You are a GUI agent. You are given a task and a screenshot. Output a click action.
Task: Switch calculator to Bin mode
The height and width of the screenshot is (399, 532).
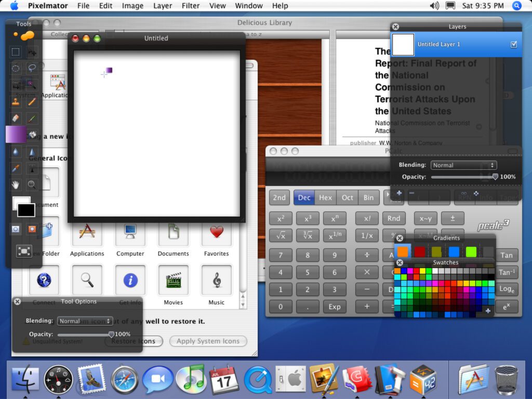368,197
